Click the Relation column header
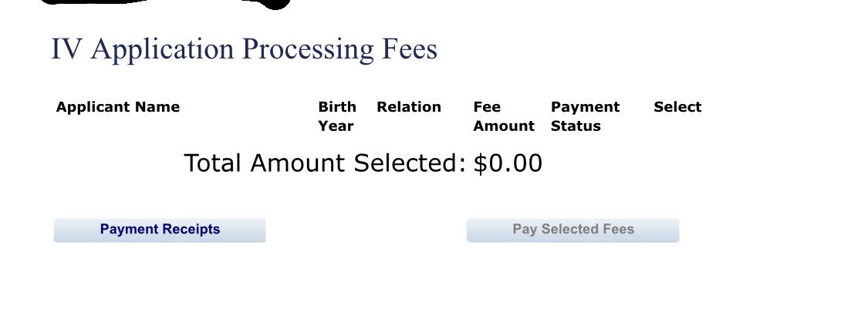 click(409, 107)
